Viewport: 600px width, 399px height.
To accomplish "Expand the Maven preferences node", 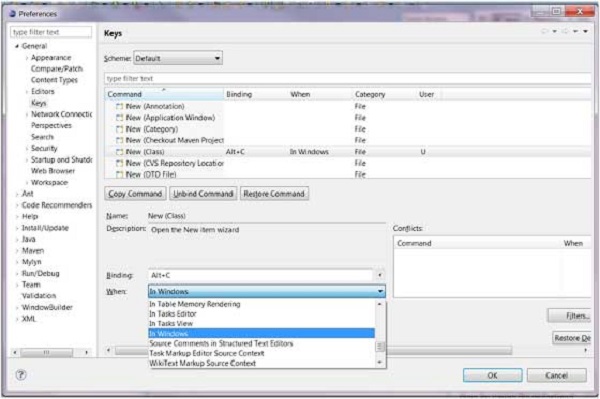I will tap(17, 251).
